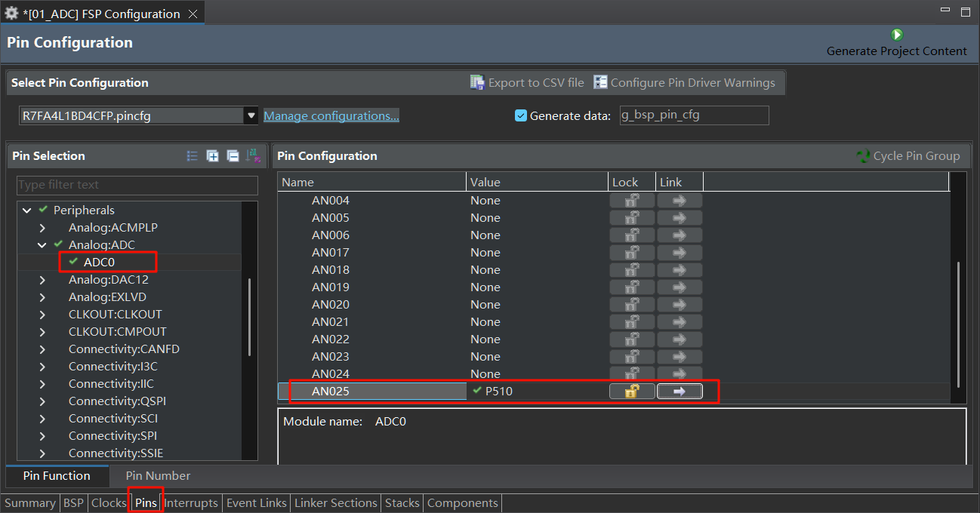980x513 pixels.
Task: Open the Components tab
Action: tap(463, 502)
